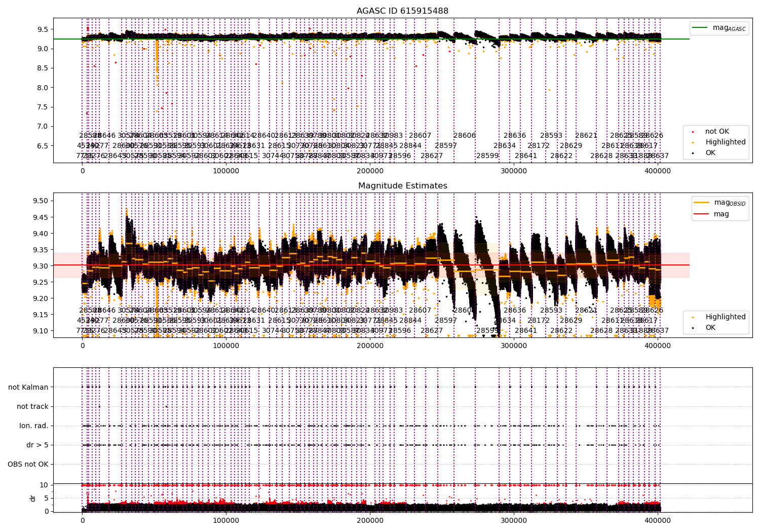Click 'Highlighted' in the top plot legend

(726, 142)
